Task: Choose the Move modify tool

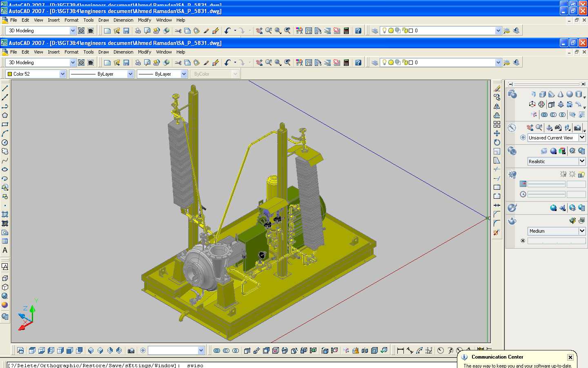Action: pos(497,133)
